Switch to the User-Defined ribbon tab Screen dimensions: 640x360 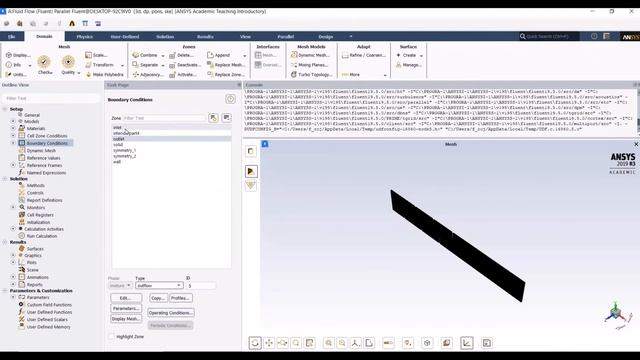[125, 36]
